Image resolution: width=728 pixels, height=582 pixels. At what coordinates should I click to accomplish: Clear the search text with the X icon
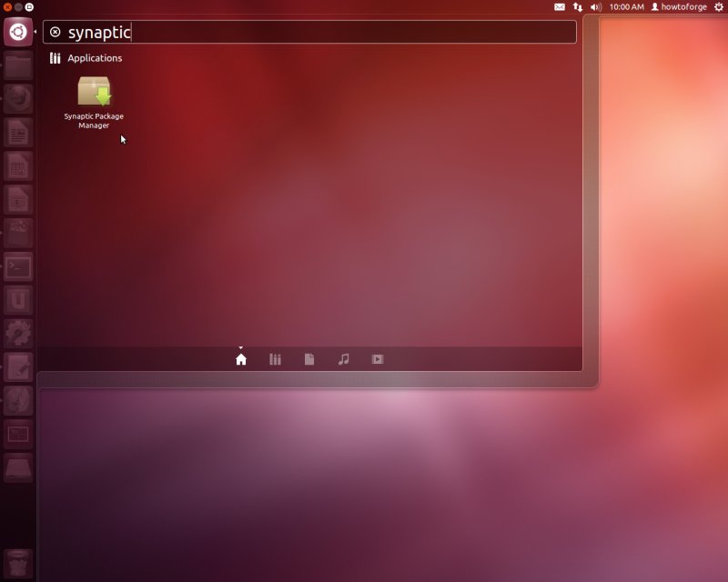[x=55, y=32]
